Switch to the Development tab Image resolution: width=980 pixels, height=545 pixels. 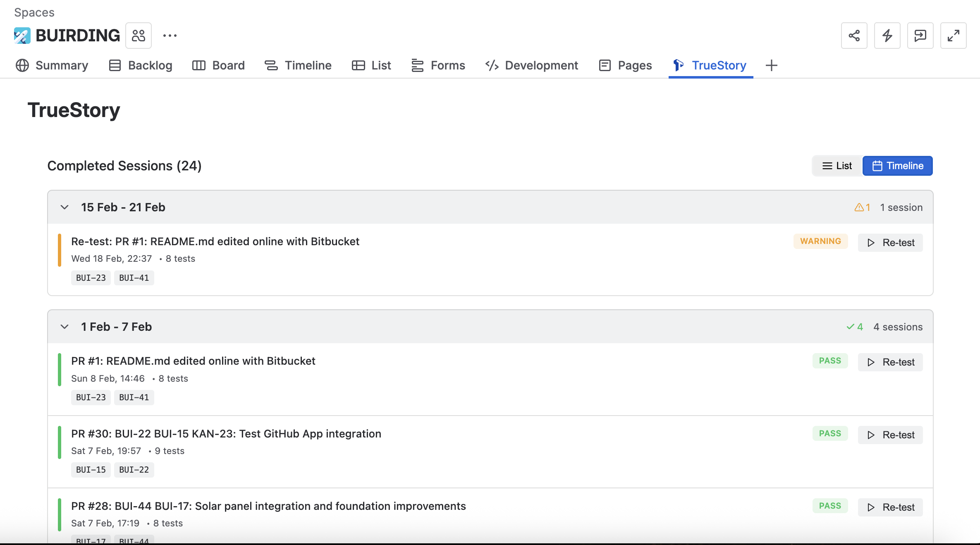click(x=531, y=65)
